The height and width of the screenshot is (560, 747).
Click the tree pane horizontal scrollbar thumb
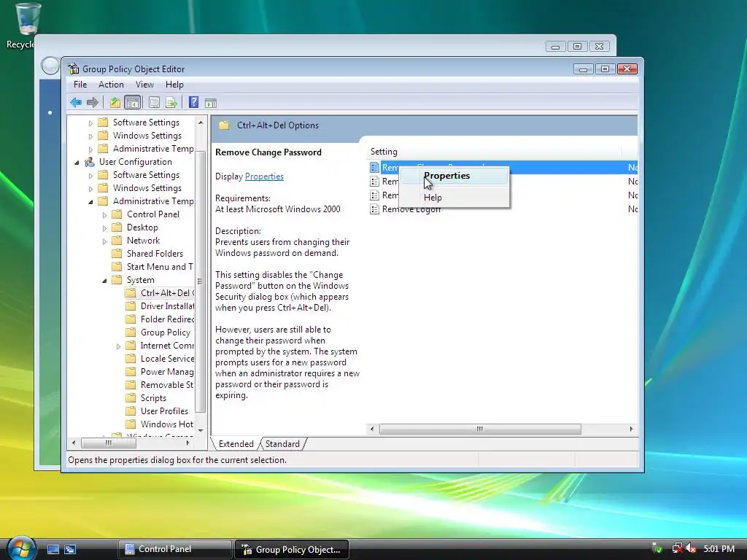click(x=109, y=443)
